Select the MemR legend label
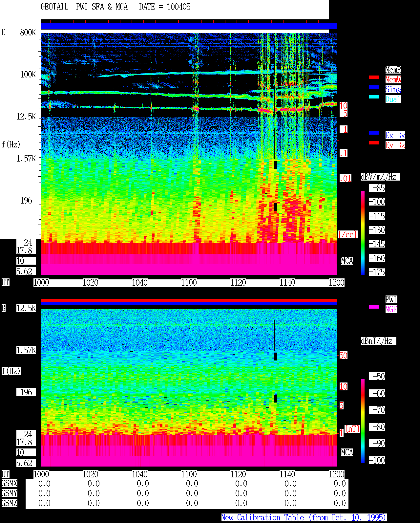Viewport: 420px width, 523px height. (393, 70)
